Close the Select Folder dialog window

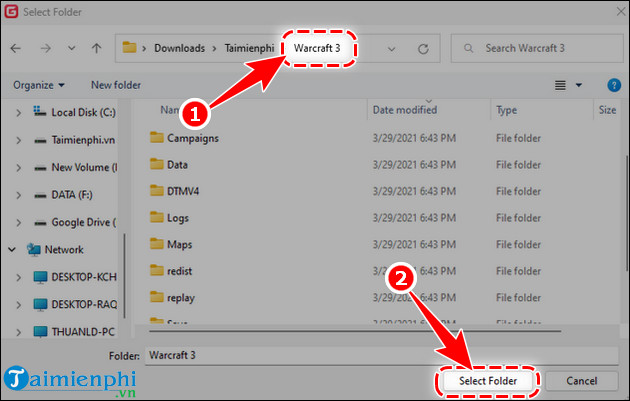click(621, 11)
